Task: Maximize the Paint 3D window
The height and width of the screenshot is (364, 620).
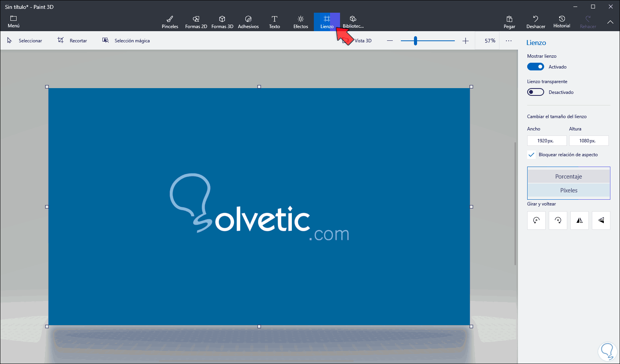Action: pos(593,7)
